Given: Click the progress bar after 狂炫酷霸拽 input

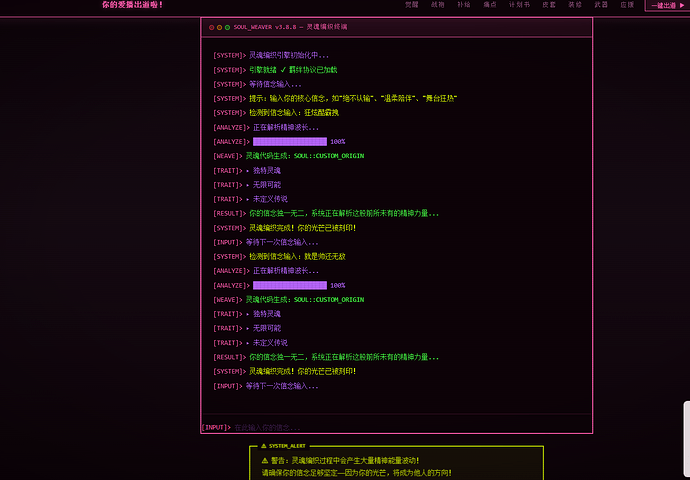Looking at the screenshot, I should point(290,142).
